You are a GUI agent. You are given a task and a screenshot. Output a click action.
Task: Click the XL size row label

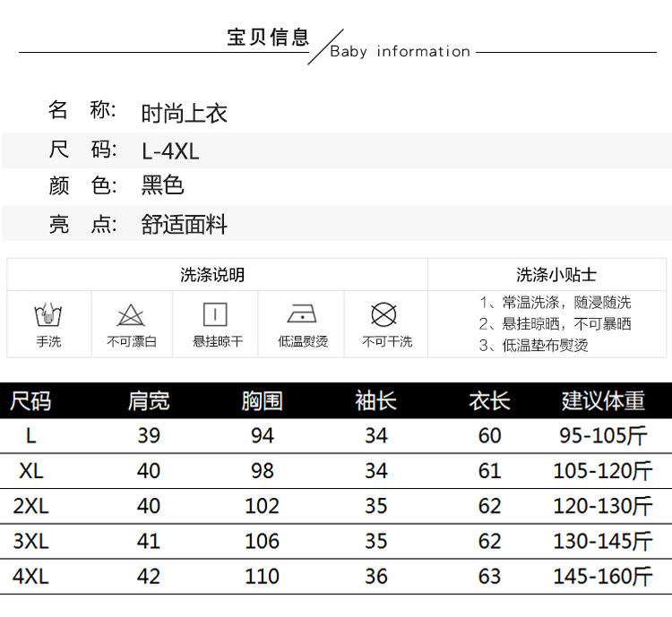[30, 471]
